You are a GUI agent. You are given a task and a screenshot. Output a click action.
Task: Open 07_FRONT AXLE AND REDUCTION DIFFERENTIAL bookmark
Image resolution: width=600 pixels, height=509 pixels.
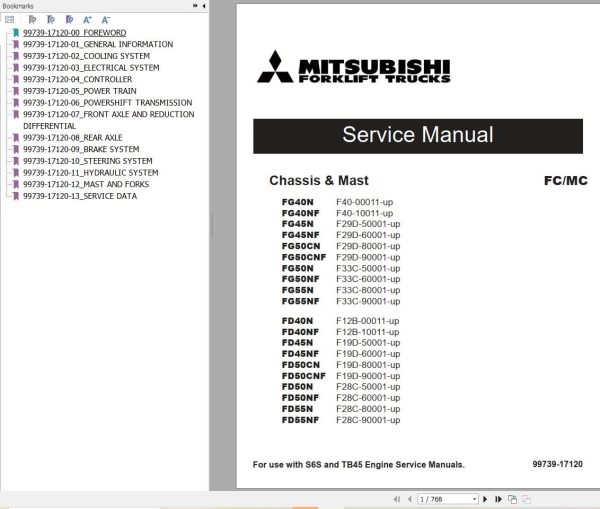click(109, 120)
